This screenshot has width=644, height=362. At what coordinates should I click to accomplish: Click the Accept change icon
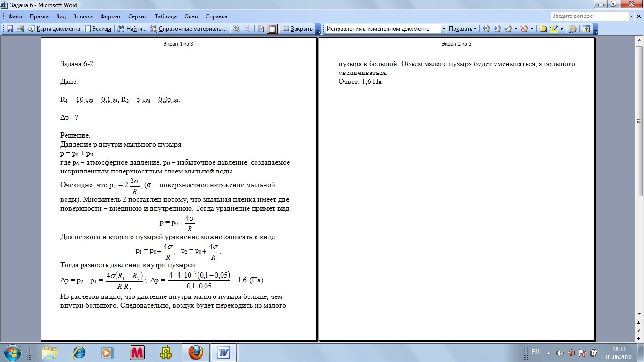[x=508, y=29]
